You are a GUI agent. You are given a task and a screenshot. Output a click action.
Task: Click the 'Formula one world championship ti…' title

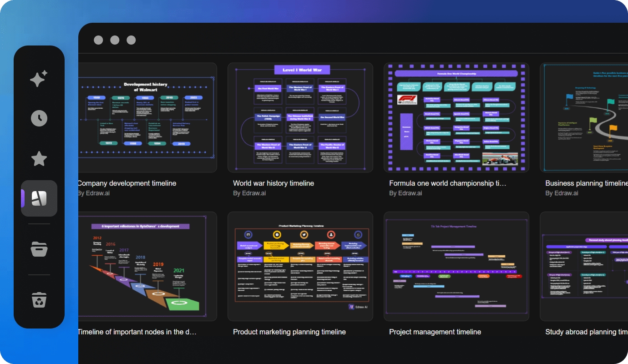click(448, 183)
